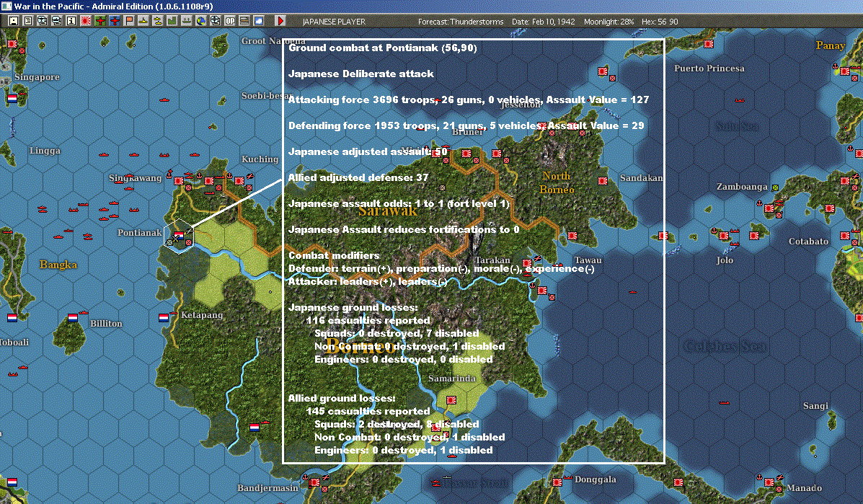This screenshot has width=863, height=504.
Task: Select the Japanese flag unit at Samarinda
Action: (x=451, y=400)
